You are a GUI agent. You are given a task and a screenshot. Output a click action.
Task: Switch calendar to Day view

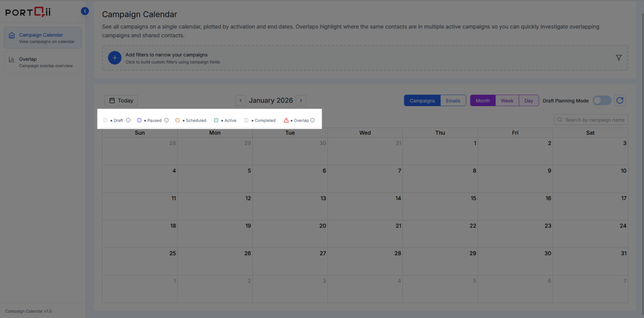(528, 101)
